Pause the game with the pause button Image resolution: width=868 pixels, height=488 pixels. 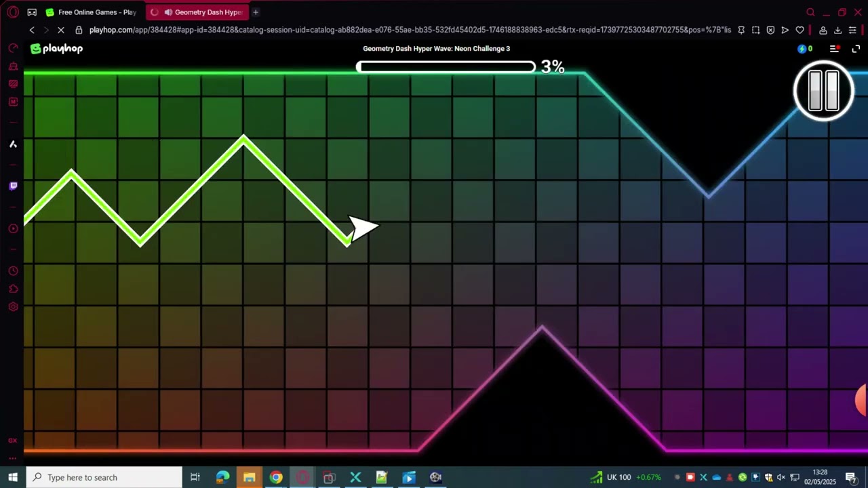click(824, 91)
